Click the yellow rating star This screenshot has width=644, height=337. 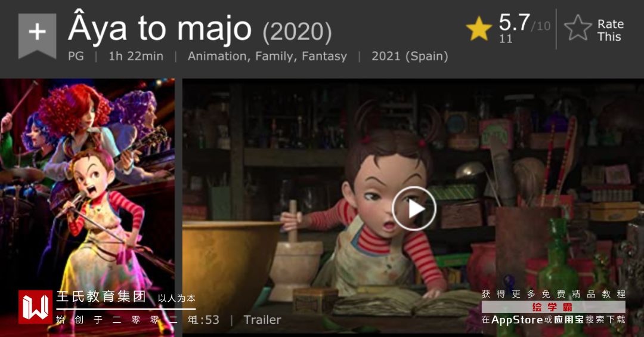(479, 29)
